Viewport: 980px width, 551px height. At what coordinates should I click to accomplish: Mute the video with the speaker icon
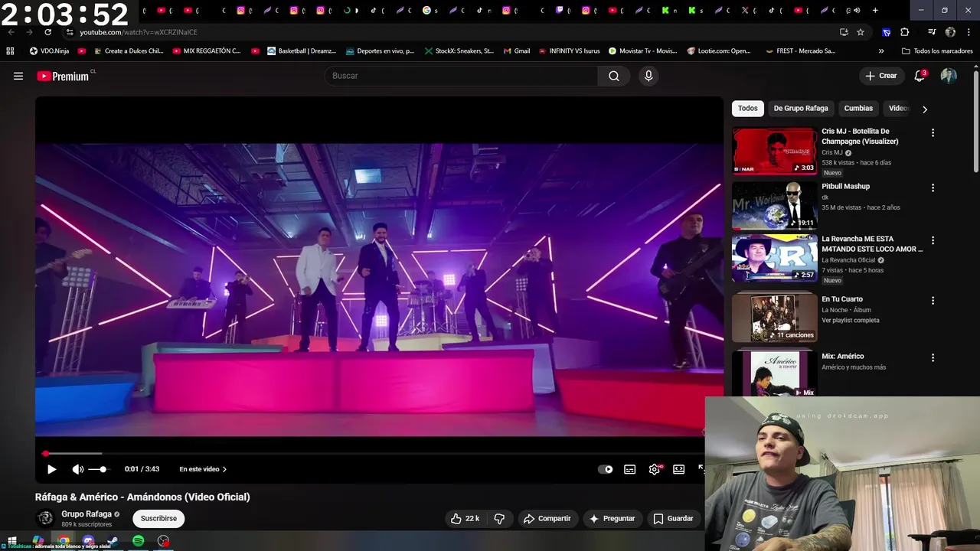pyautogui.click(x=77, y=469)
